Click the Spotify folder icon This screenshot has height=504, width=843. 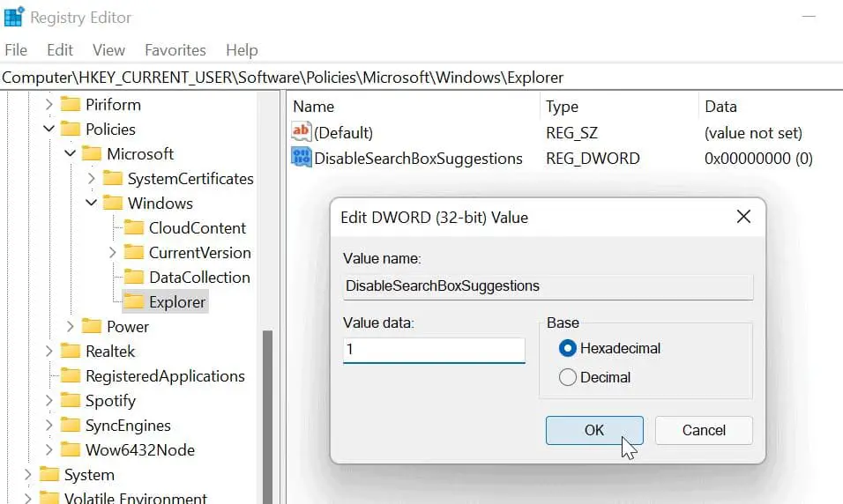point(71,401)
